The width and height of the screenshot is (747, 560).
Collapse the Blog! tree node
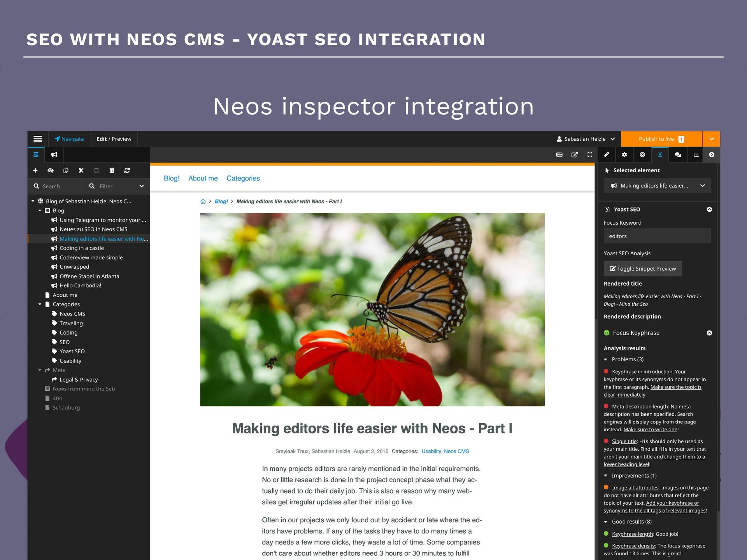(x=40, y=210)
